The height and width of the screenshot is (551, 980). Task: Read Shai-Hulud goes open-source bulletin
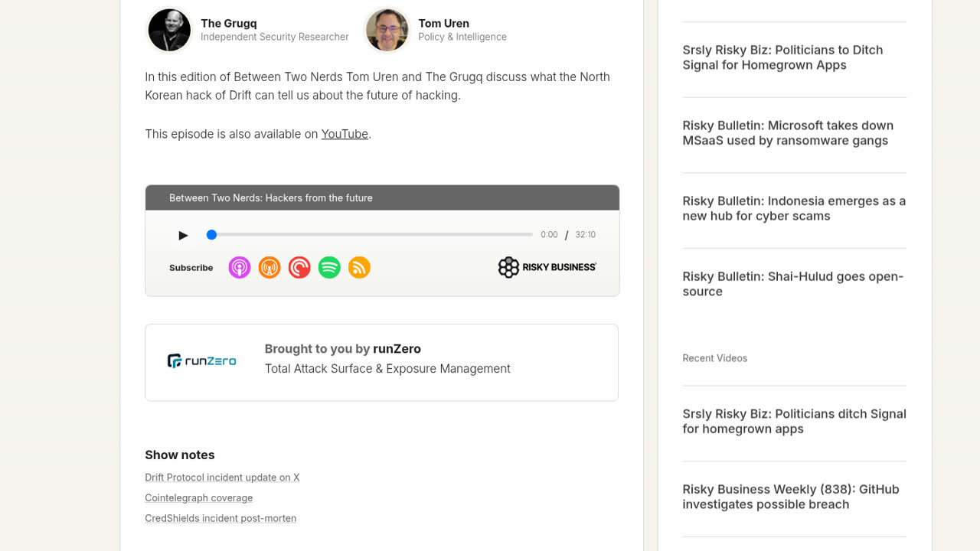tap(793, 284)
